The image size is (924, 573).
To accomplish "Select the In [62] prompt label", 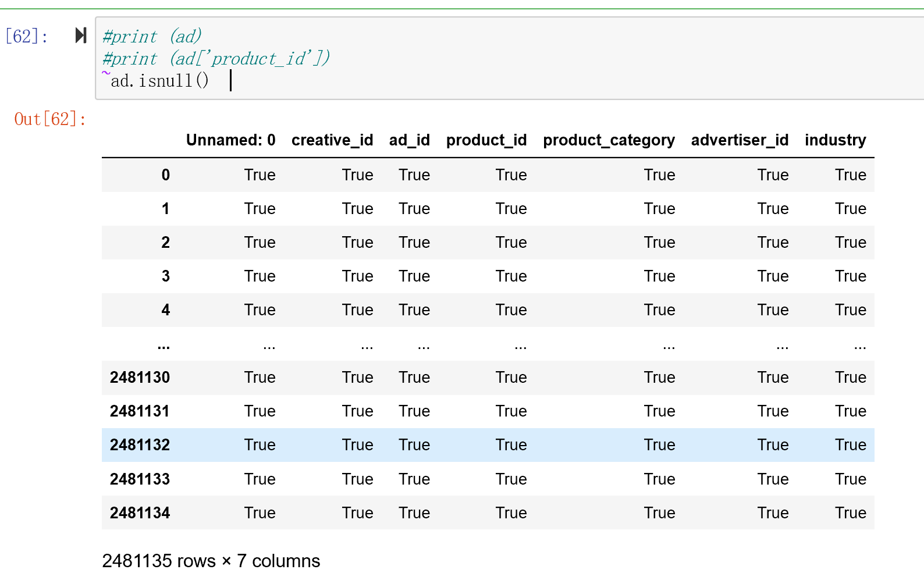I will (26, 36).
